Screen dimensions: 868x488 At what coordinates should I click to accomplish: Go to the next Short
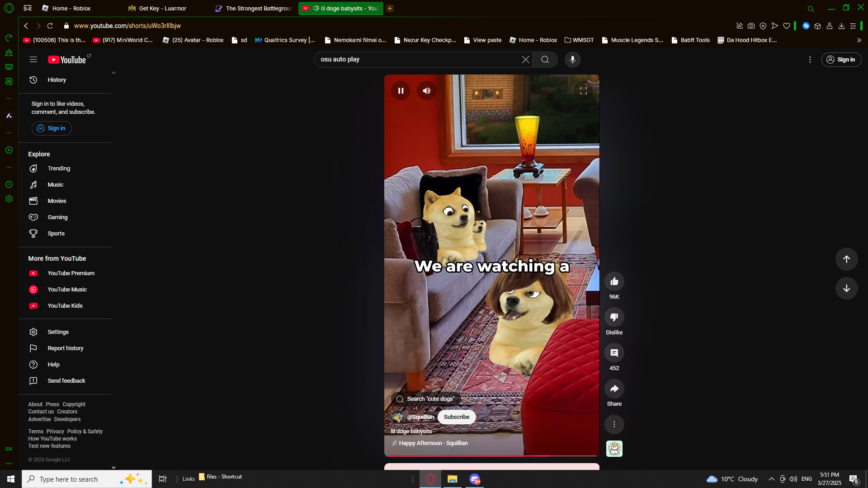tap(846, 288)
